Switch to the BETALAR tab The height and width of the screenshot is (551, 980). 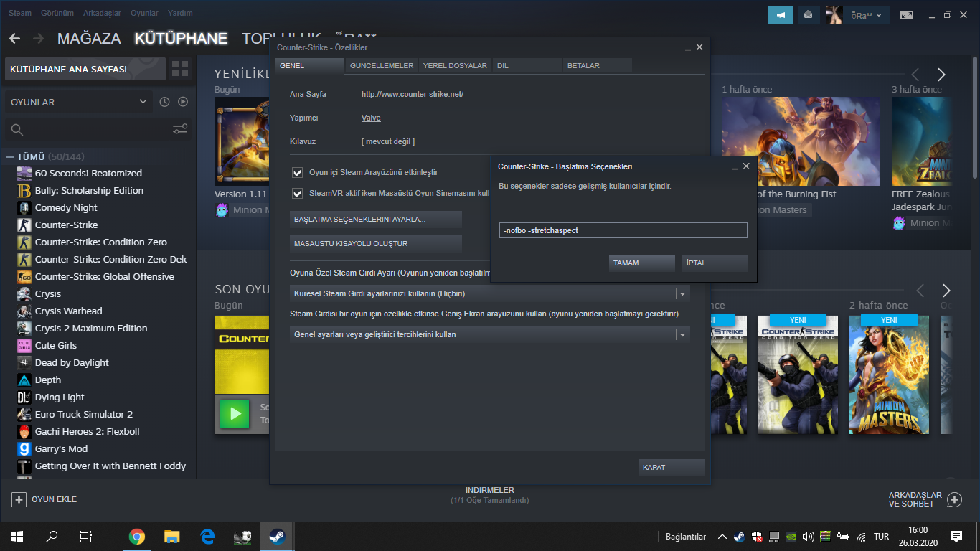pyautogui.click(x=598, y=65)
